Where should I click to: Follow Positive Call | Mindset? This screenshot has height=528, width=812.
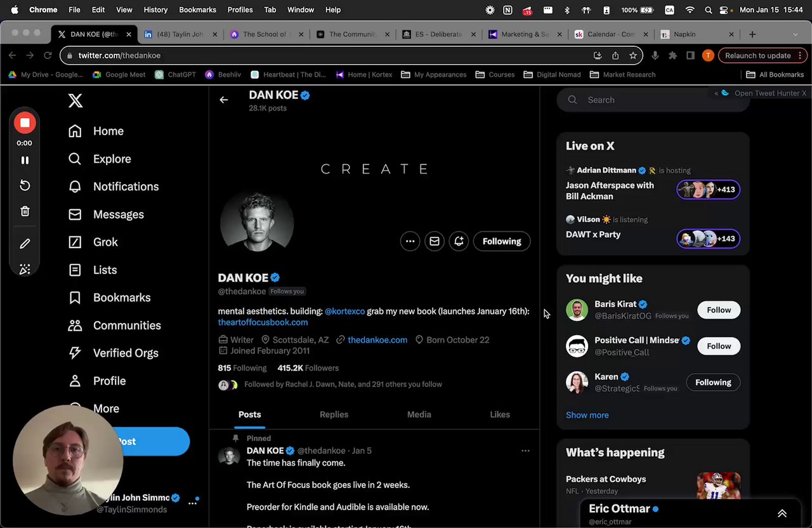[x=719, y=346]
